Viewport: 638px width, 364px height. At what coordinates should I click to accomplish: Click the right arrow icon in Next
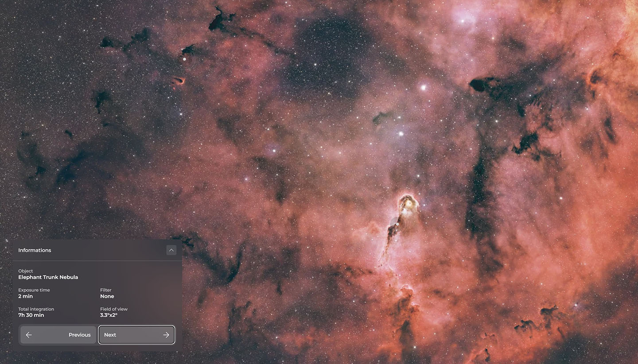pyautogui.click(x=166, y=335)
